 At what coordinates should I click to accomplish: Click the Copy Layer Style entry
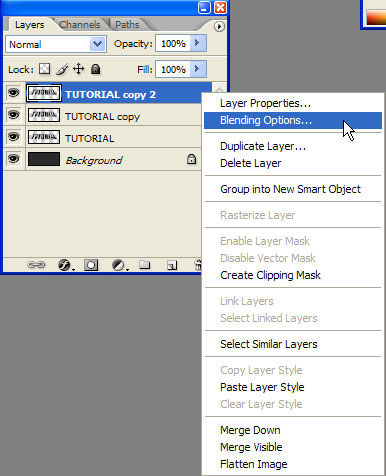point(293,370)
